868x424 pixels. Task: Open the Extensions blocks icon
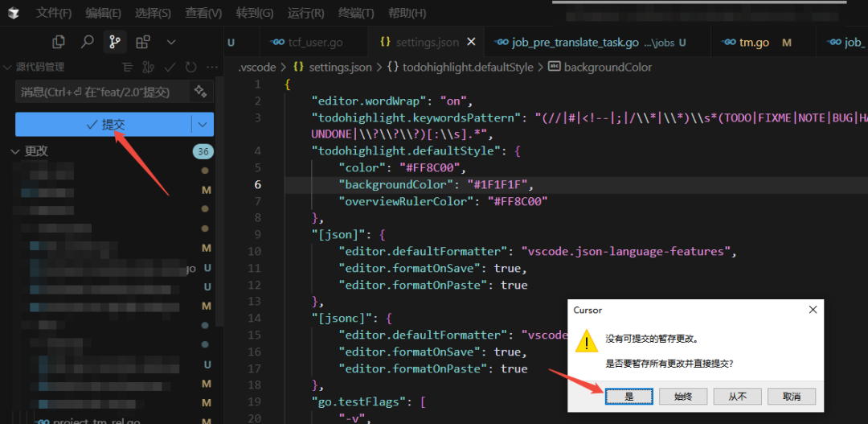click(x=143, y=42)
